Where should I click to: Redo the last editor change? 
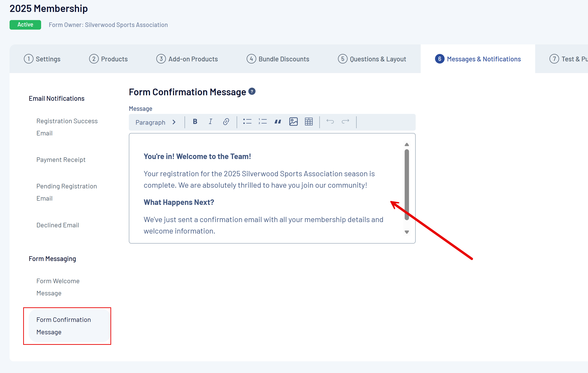pos(345,122)
